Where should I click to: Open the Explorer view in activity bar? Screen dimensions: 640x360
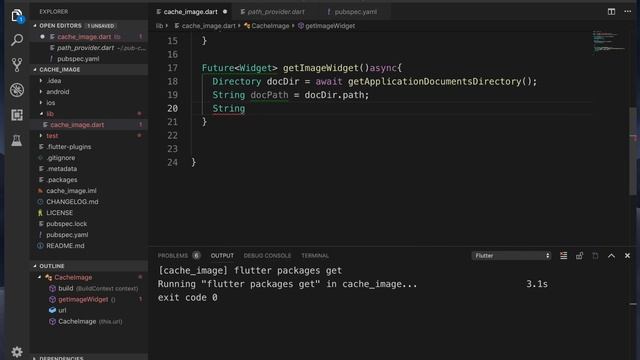[x=17, y=16]
